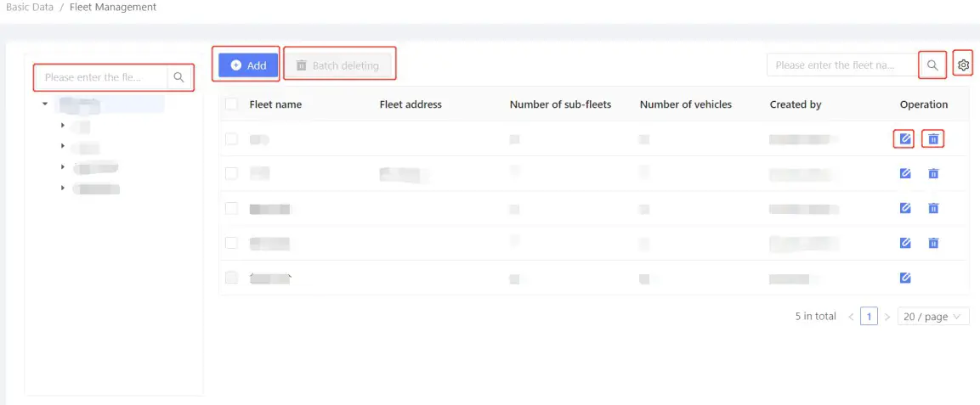Tick the select-all checkbox in table header

(231, 104)
